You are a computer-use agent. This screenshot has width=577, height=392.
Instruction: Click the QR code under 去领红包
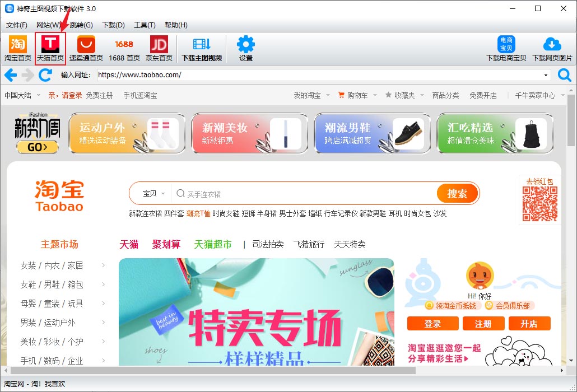540,204
